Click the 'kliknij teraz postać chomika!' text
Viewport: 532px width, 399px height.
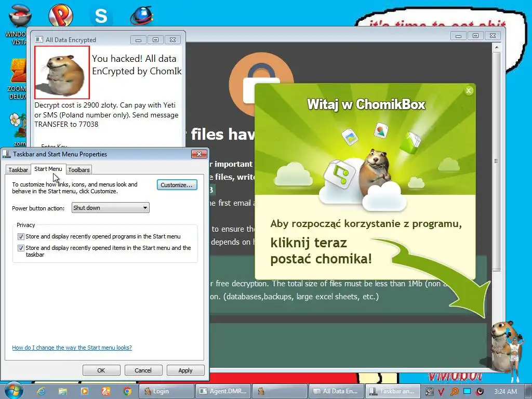click(x=321, y=251)
